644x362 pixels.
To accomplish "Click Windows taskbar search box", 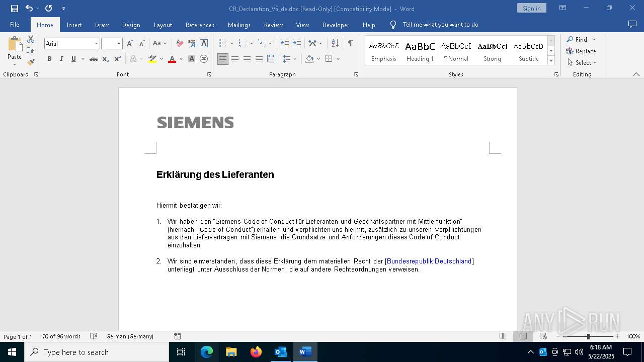I will pos(97,352).
